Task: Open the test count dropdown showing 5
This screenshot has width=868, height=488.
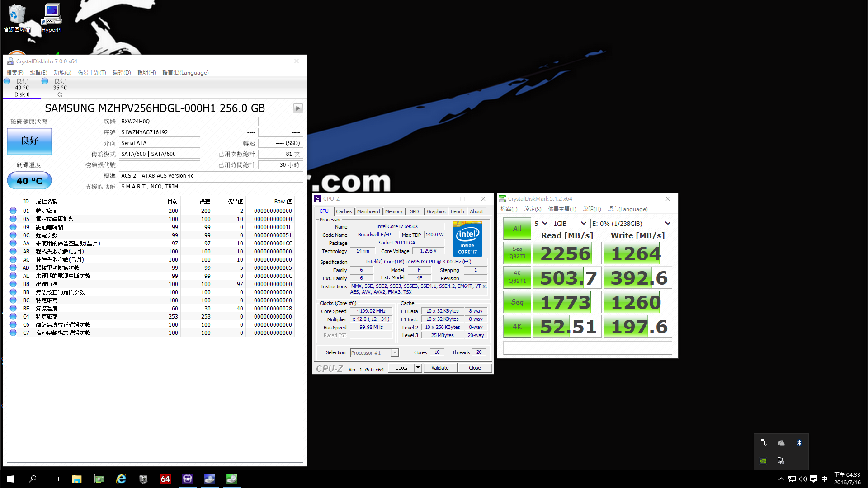Action: coord(541,224)
